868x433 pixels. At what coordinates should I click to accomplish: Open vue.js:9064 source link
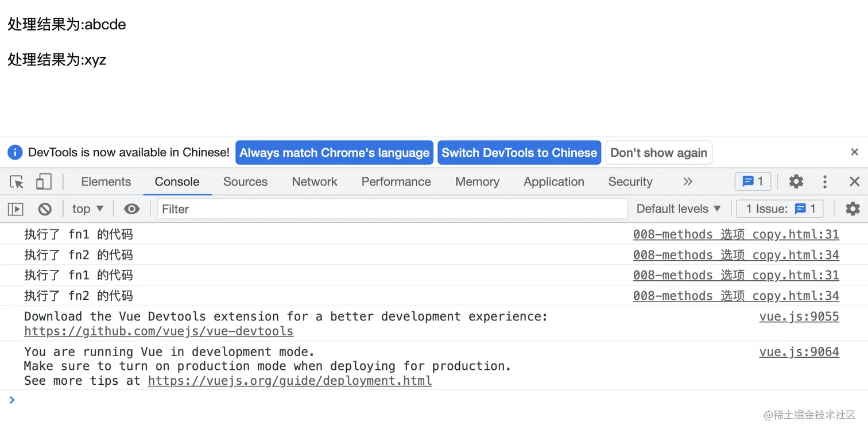[799, 351]
